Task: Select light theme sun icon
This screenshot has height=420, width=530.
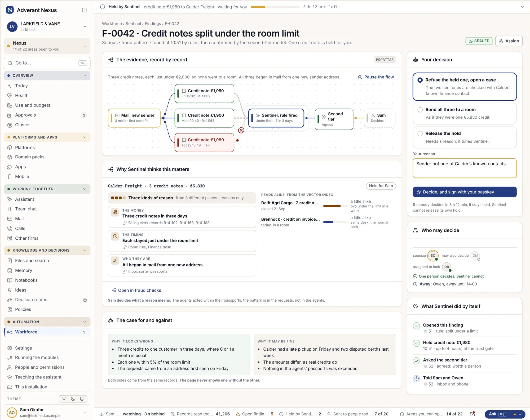Action: coord(64,399)
